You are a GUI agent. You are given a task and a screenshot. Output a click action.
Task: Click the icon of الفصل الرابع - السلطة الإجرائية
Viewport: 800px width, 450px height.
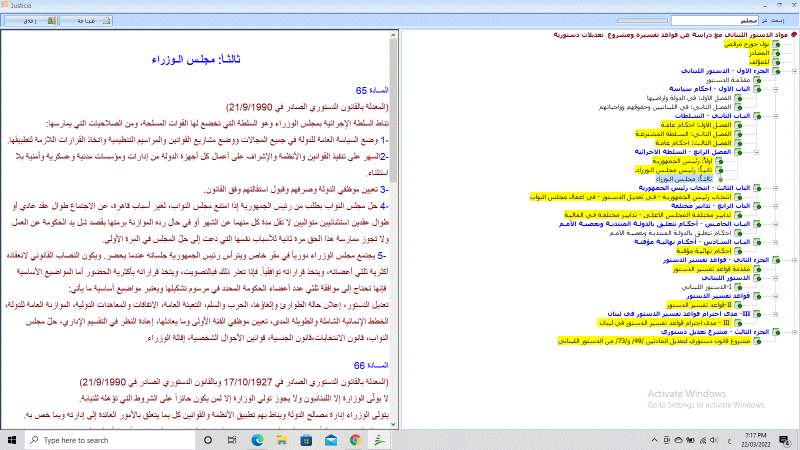click(738, 152)
